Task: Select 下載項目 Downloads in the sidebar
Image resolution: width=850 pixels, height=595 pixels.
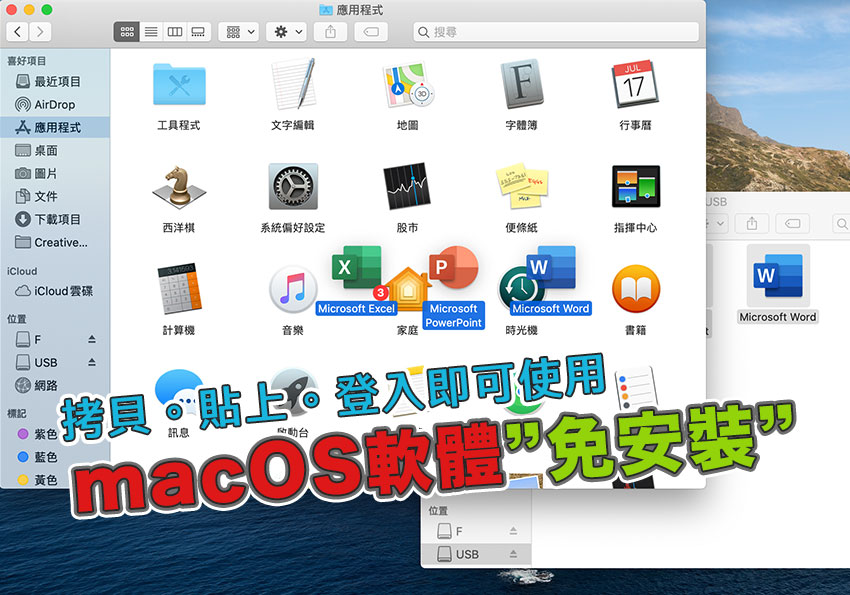Action: point(55,219)
